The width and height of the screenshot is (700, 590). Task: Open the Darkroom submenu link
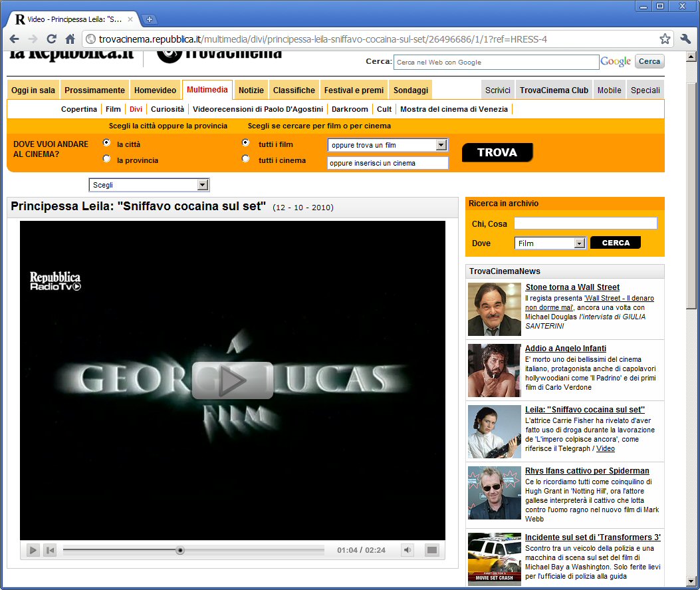pyautogui.click(x=350, y=109)
